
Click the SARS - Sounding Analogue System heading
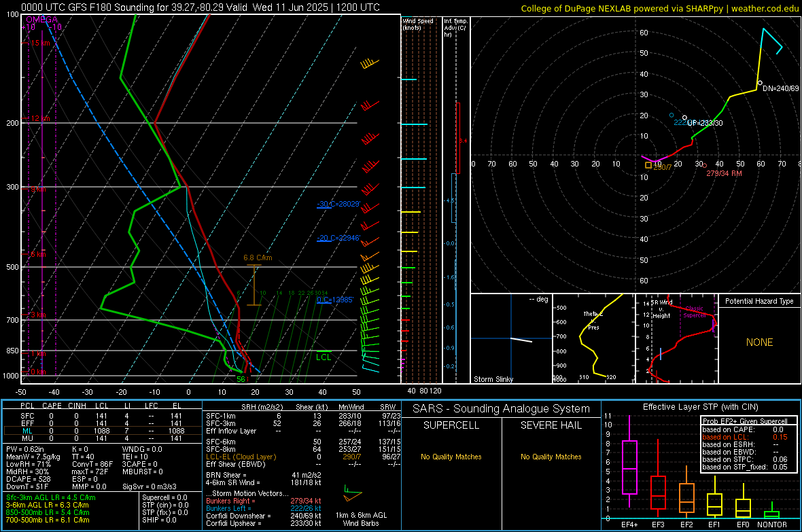tap(502, 409)
